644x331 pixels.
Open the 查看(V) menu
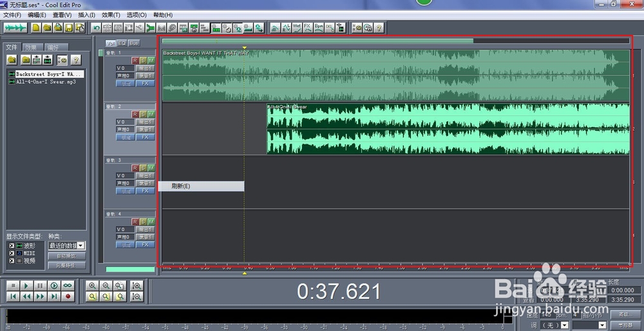point(62,15)
